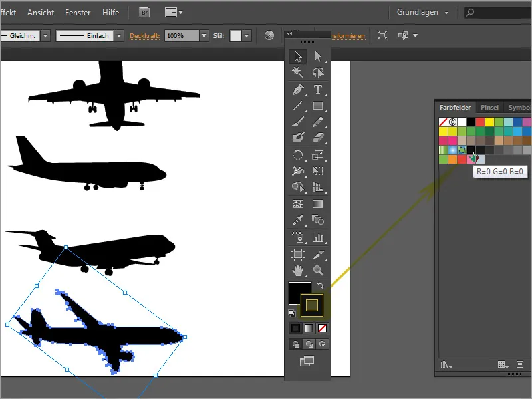Select the Line Segment tool

pos(298,106)
